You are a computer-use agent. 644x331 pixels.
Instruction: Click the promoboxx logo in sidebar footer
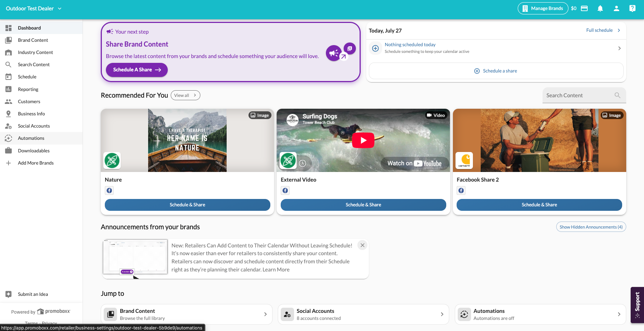click(54, 311)
